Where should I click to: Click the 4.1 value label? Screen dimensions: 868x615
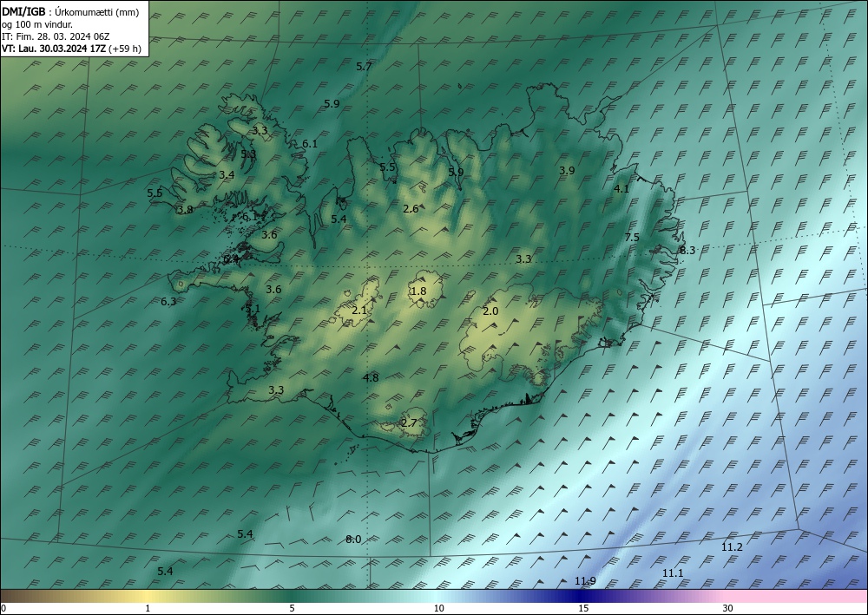pos(621,188)
